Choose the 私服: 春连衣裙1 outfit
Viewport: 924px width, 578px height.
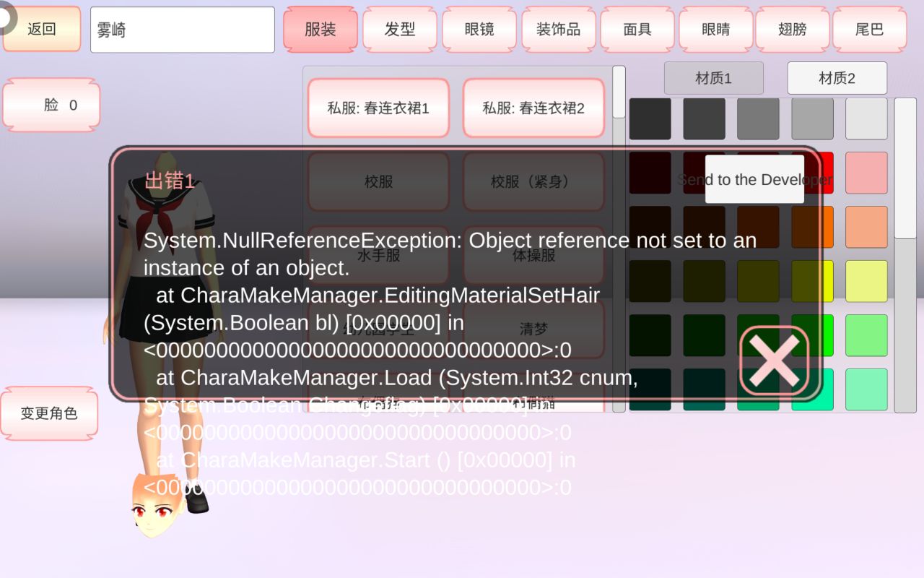coord(378,108)
